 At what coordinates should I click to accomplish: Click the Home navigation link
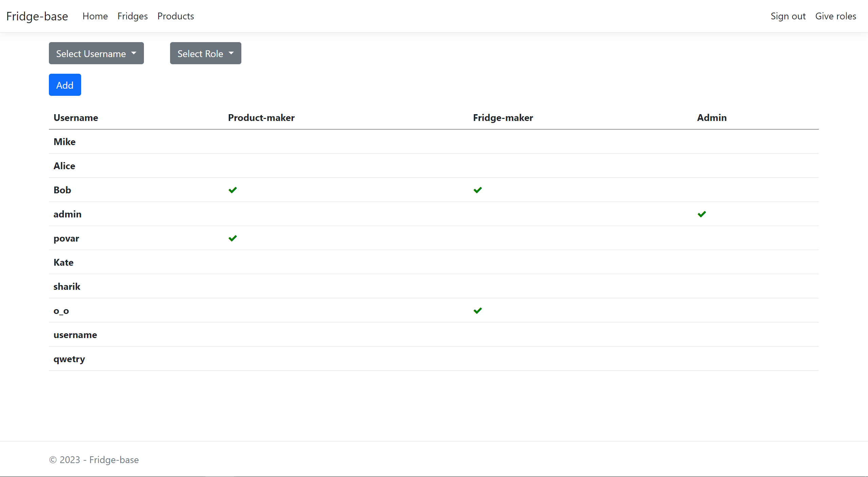click(x=95, y=16)
